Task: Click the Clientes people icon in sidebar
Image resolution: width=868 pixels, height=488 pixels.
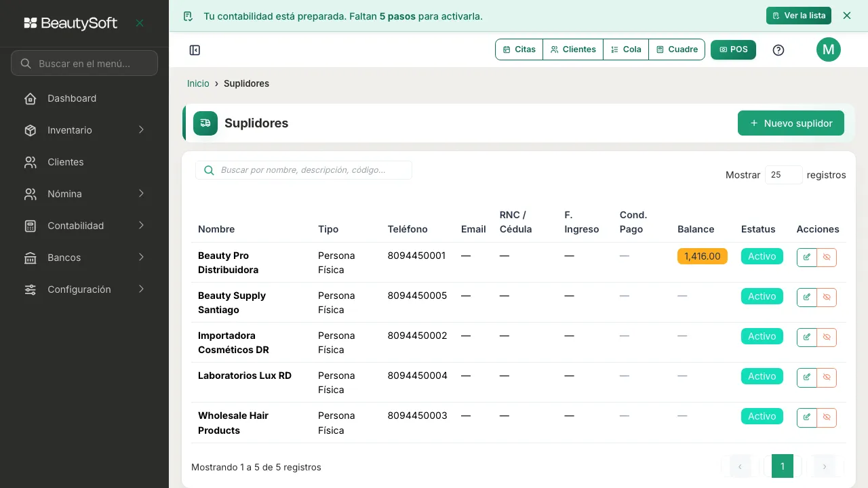Action: click(x=31, y=163)
